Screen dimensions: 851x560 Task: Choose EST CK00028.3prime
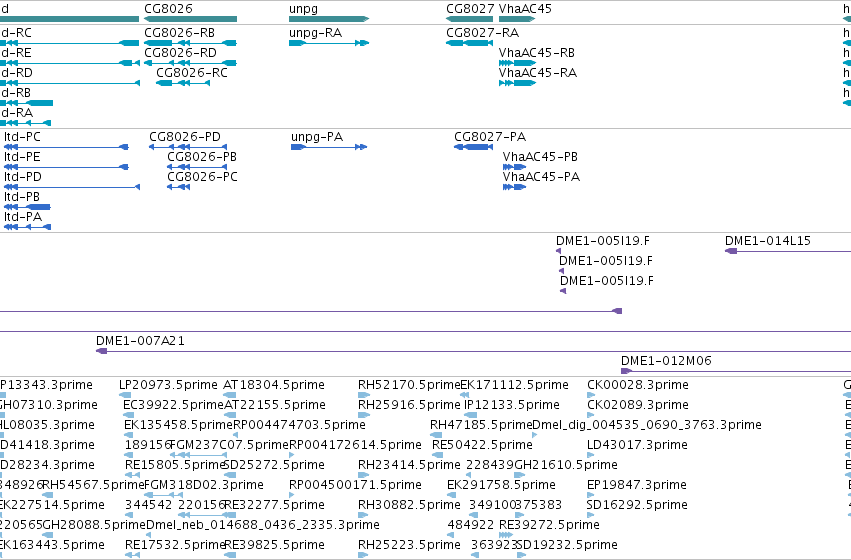[638, 385]
